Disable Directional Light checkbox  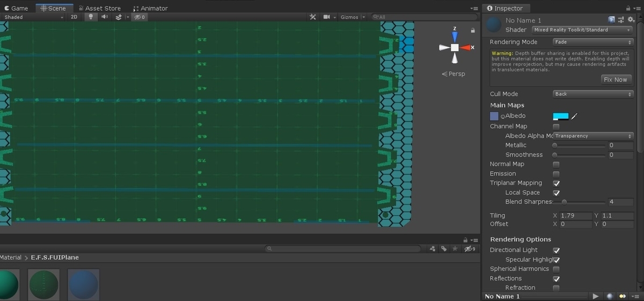[556, 250]
